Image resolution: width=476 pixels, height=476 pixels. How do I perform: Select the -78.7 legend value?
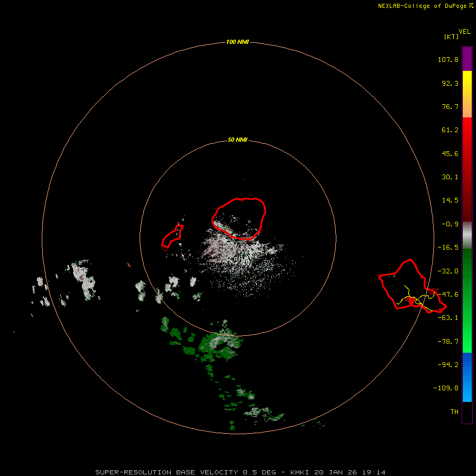tap(448, 342)
